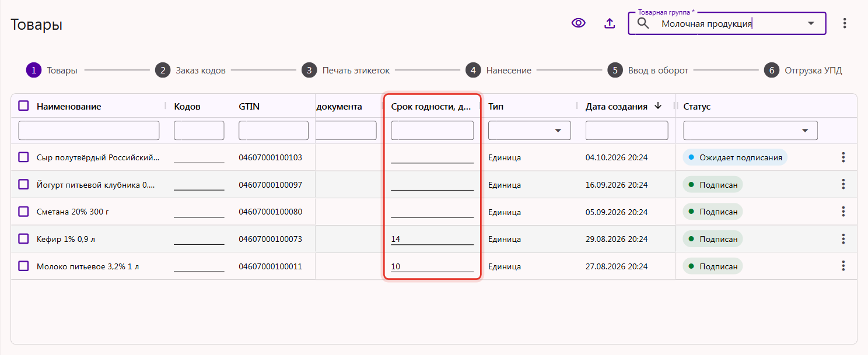Toggle the select-all checkbox in table header
Screen dimensions: 868x355
[x=23, y=106]
